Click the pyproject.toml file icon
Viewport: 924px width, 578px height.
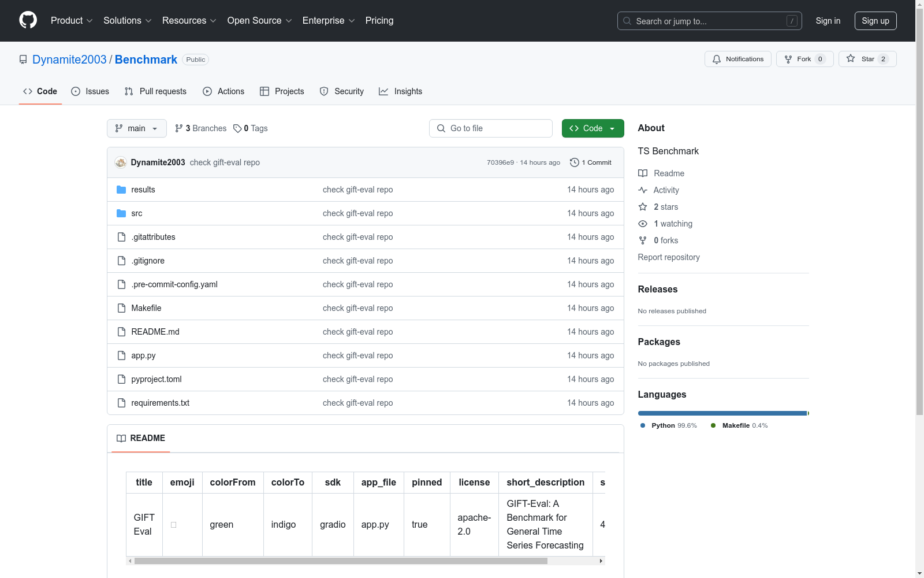tap(121, 379)
